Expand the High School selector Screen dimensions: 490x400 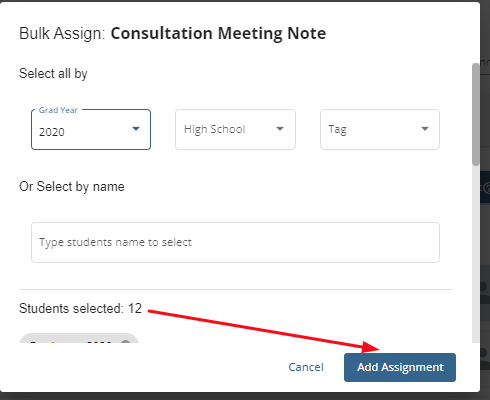[x=235, y=129]
